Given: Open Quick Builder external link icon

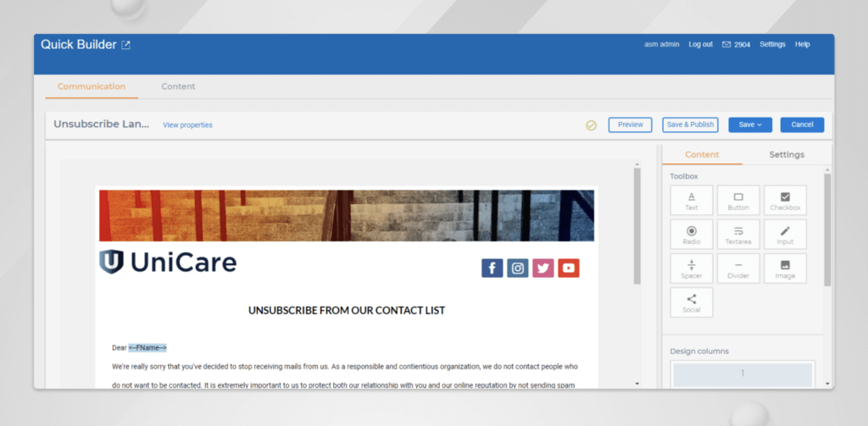Looking at the screenshot, I should tap(126, 45).
